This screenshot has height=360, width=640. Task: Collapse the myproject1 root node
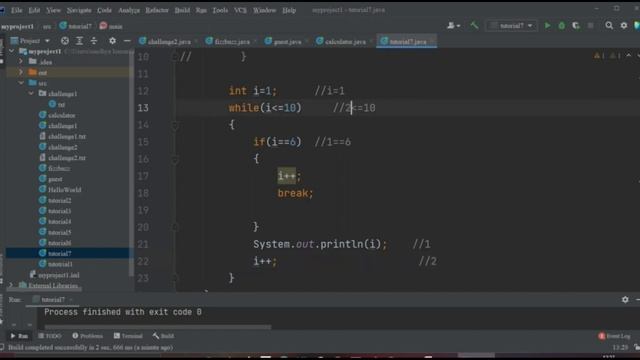(x=11, y=51)
